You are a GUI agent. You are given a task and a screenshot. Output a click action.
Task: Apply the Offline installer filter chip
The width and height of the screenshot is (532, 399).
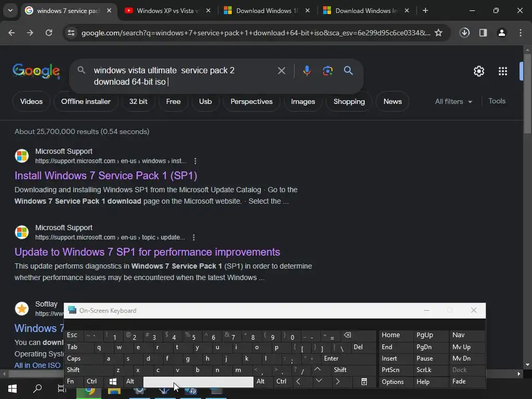86,101
